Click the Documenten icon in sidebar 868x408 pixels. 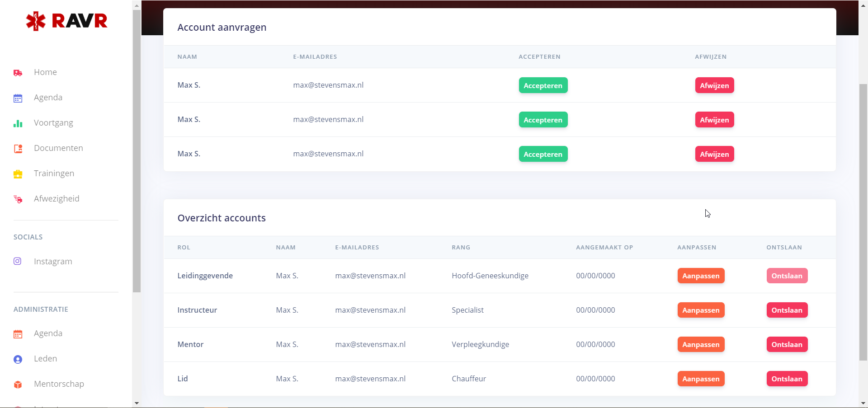(18, 149)
